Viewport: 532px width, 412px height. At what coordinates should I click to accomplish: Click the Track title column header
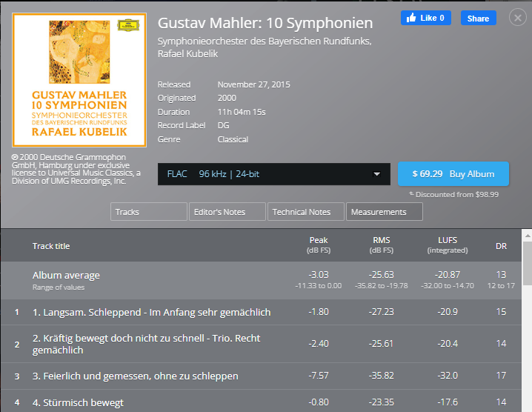point(51,246)
